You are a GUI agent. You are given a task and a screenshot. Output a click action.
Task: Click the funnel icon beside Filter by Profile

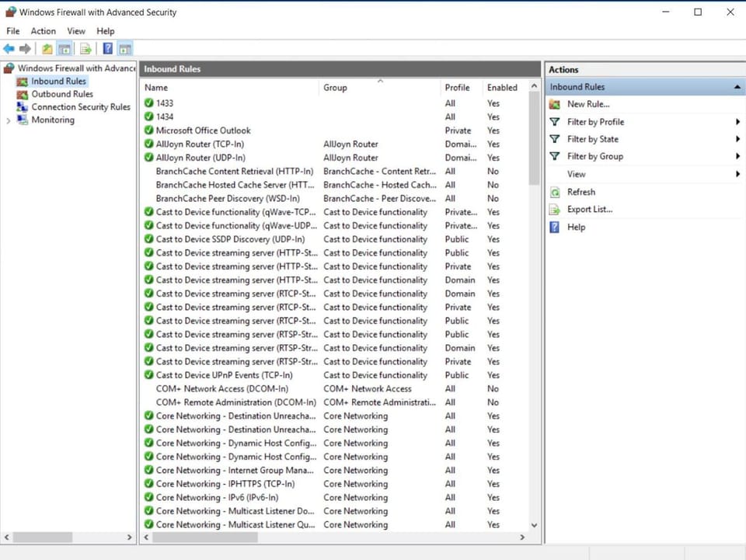point(554,122)
